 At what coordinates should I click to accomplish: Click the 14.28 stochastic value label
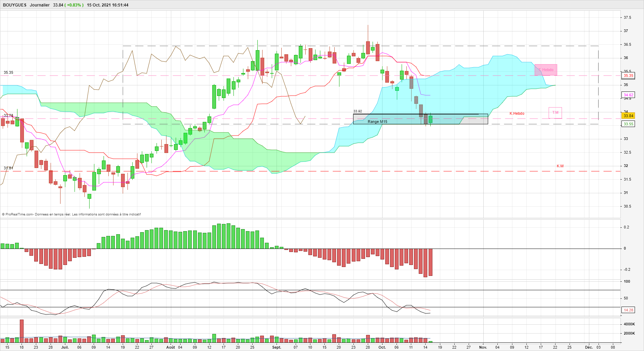tap(628, 310)
